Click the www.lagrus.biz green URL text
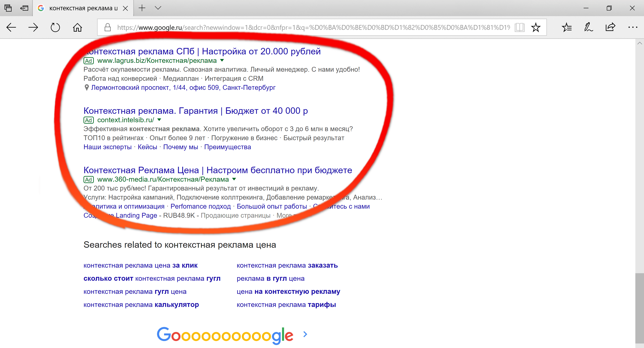The width and height of the screenshot is (644, 348). [157, 61]
